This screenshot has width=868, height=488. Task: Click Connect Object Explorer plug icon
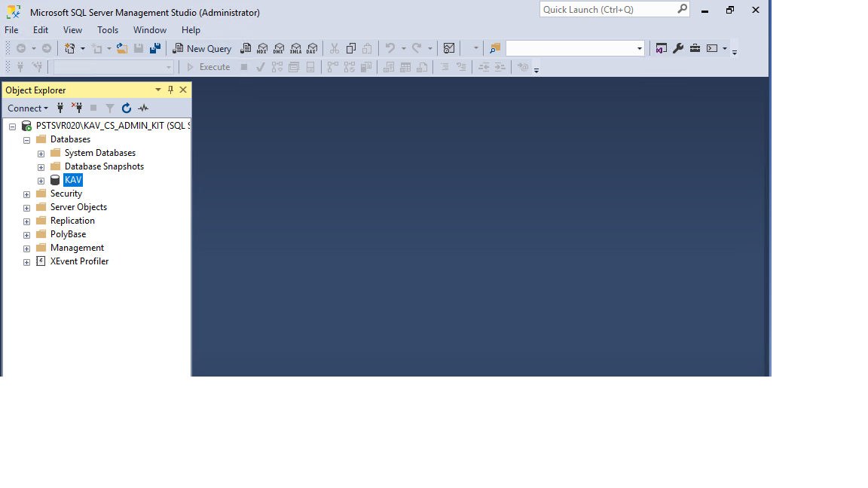pos(60,108)
